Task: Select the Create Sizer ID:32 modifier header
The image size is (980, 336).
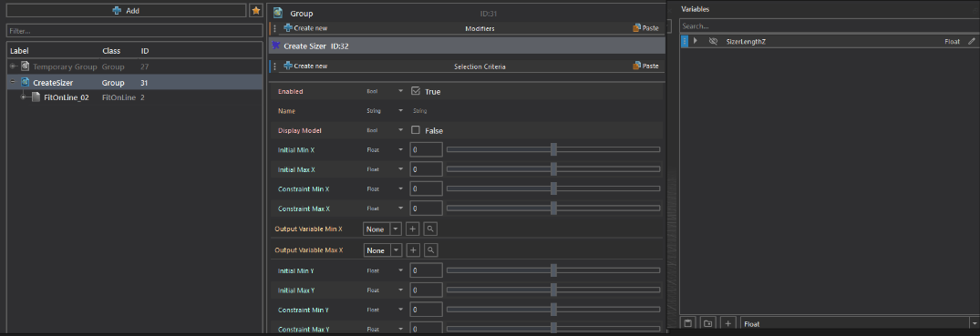Action: coord(467,46)
